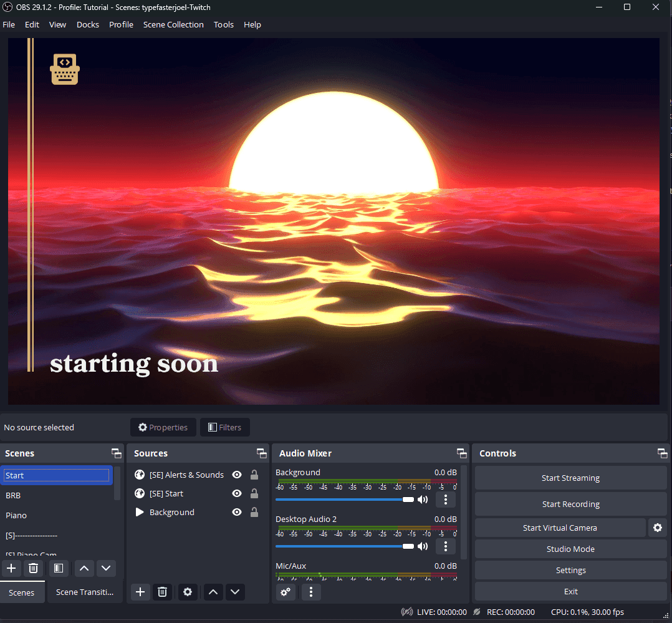Open the Scene Collection menu
The image size is (672, 623).
[173, 24]
